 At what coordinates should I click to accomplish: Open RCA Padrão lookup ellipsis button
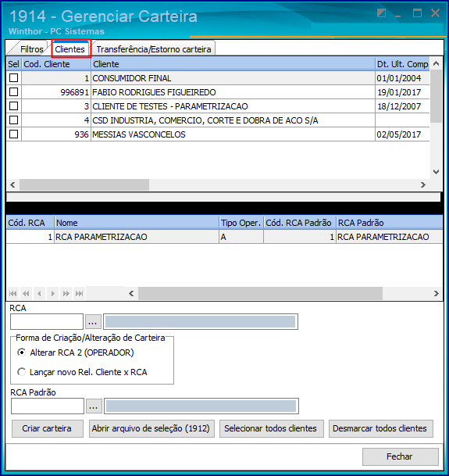click(94, 406)
